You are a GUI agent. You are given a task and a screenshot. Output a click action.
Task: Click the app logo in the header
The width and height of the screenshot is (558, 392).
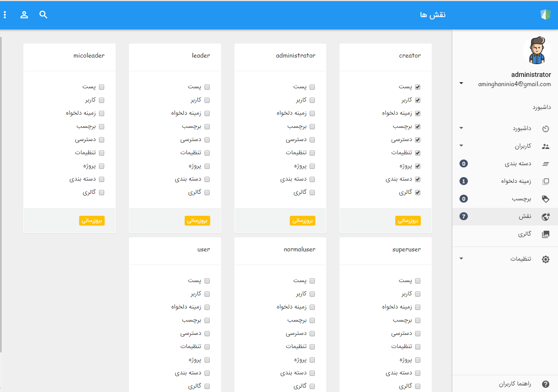(545, 15)
